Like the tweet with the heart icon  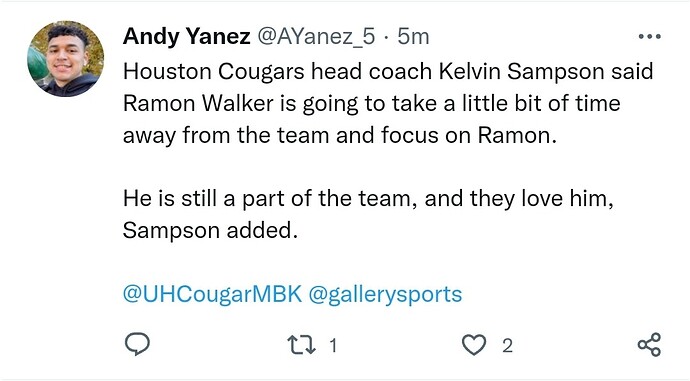click(474, 344)
